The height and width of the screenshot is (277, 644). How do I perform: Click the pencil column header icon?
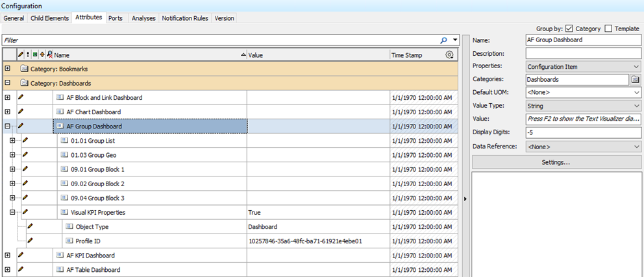(21, 55)
